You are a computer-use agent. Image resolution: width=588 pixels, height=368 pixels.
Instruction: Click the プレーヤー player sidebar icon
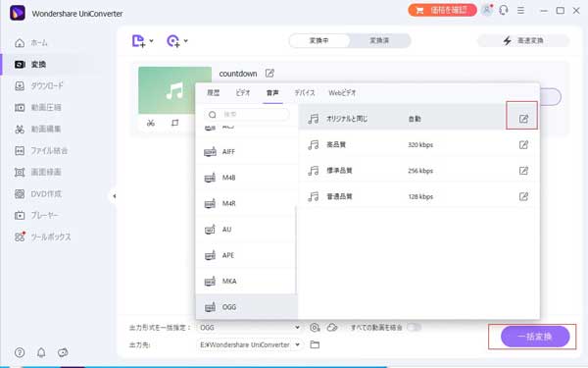20,216
